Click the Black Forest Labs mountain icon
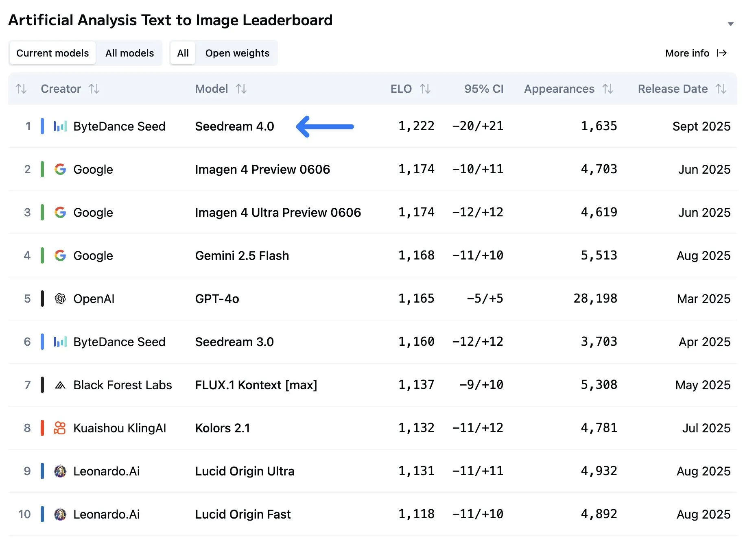Viewport: 756px width, 545px height. coord(60,385)
